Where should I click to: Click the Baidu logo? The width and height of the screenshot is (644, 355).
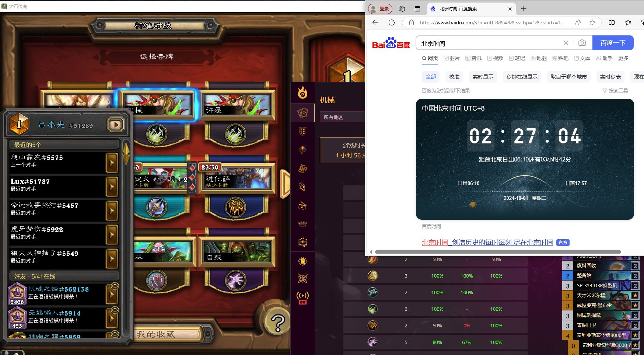pyautogui.click(x=391, y=43)
